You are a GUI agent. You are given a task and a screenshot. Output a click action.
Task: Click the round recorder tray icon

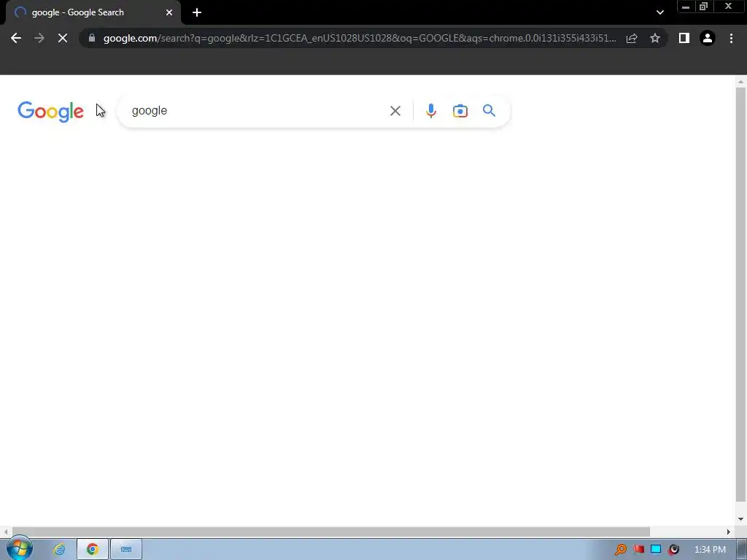click(673, 549)
